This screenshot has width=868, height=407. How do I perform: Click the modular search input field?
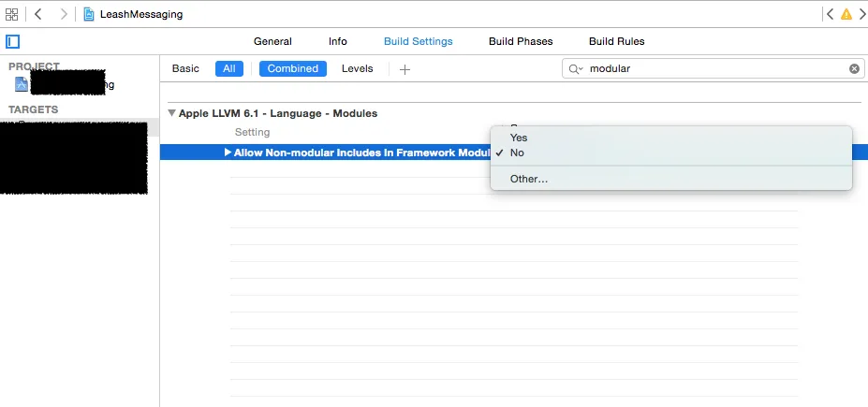point(712,69)
